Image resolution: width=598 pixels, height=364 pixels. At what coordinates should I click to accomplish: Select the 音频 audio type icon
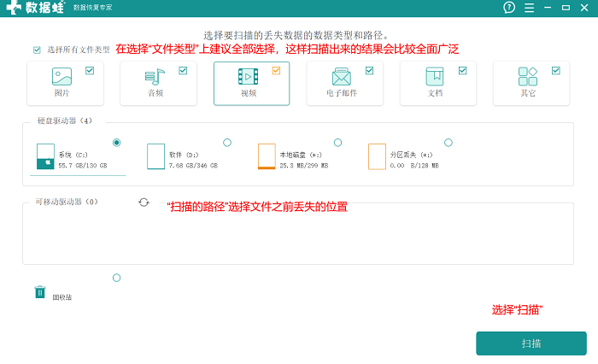(155, 77)
